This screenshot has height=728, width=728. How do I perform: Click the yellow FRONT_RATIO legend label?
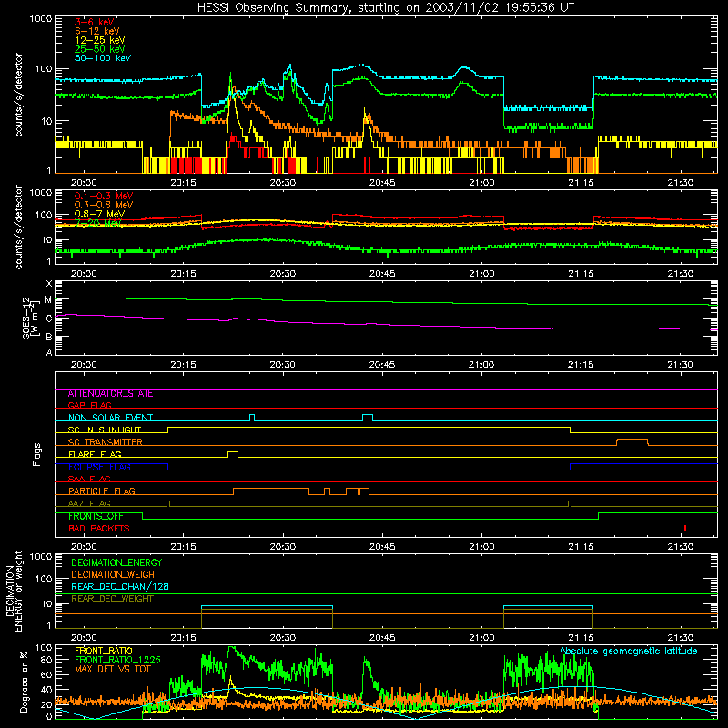(x=104, y=652)
